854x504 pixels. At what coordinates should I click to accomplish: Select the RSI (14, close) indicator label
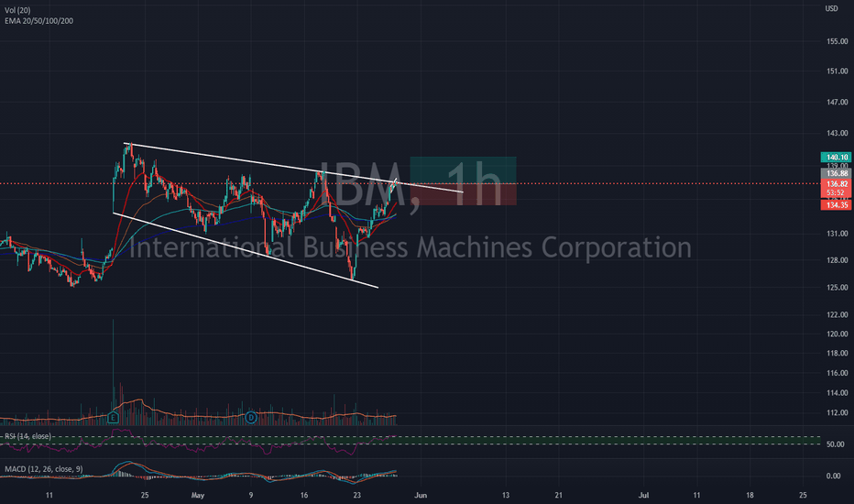point(27,436)
